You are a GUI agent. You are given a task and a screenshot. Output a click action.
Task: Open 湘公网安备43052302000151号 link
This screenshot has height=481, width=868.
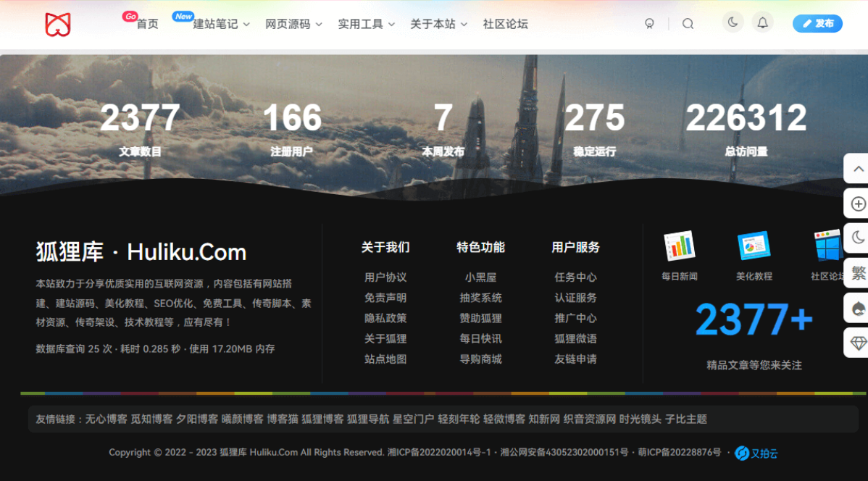564,452
